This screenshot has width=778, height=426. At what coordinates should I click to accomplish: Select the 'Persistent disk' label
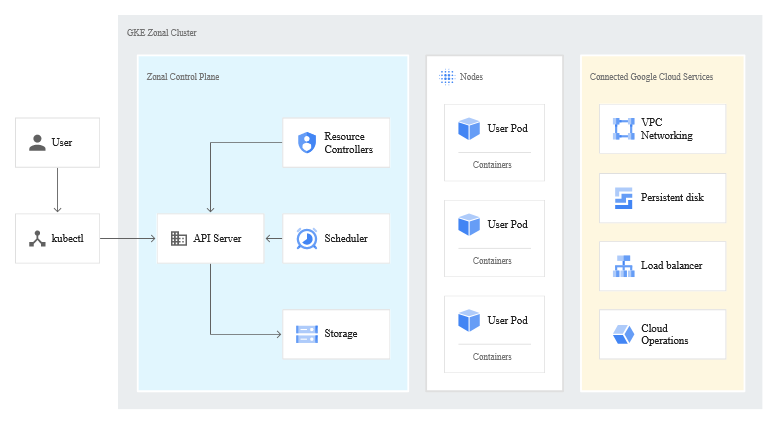tap(672, 198)
